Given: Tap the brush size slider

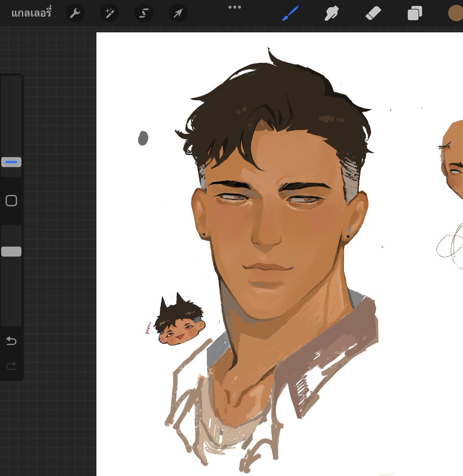Looking at the screenshot, I should tap(11, 161).
